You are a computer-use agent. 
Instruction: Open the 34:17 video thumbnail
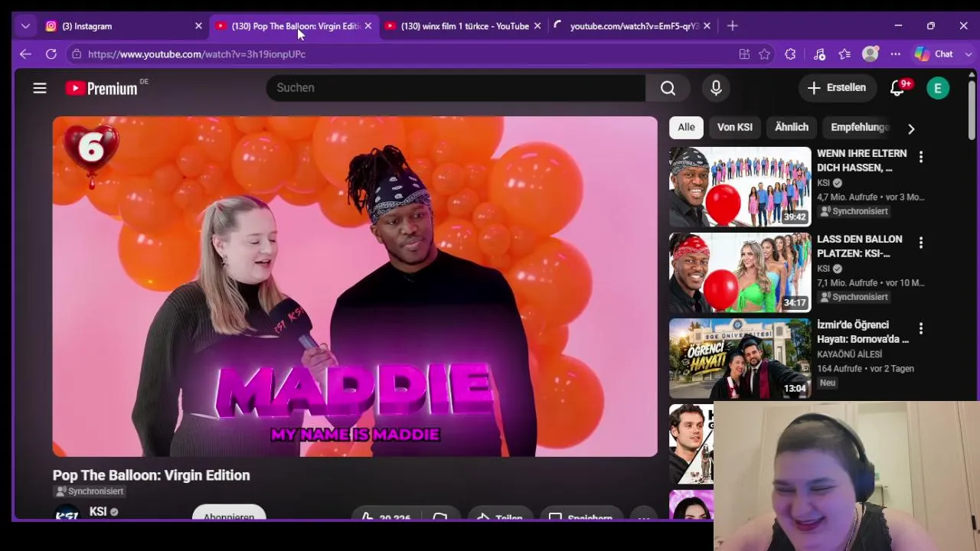[740, 272]
